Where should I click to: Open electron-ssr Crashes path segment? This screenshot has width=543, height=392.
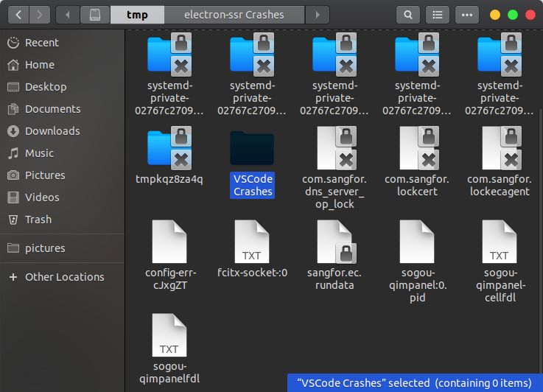point(234,15)
